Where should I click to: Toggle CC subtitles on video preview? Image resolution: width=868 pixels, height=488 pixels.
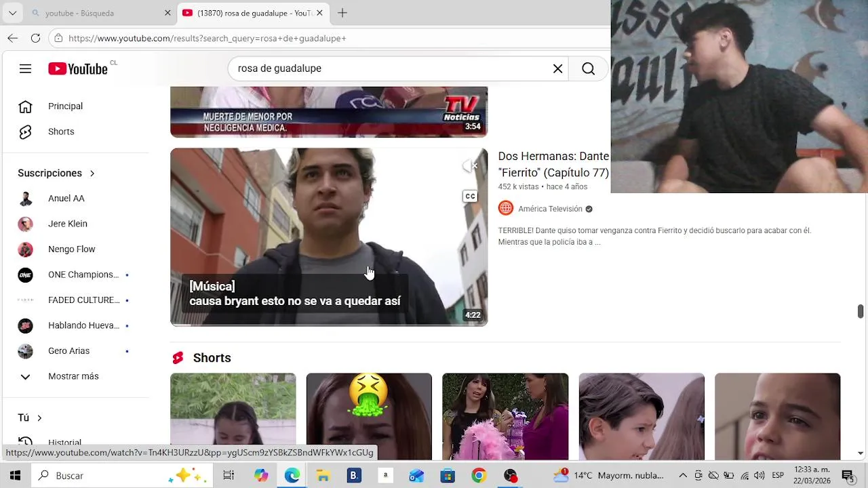pyautogui.click(x=470, y=196)
